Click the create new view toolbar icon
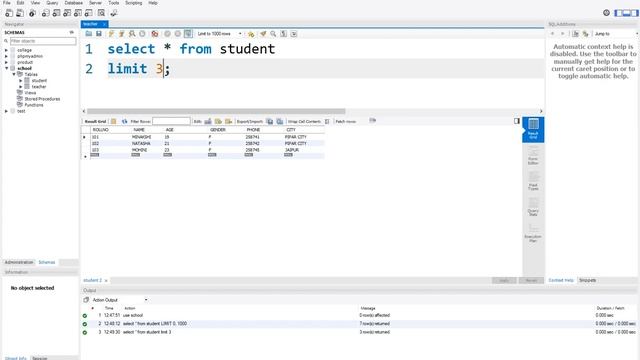The image size is (640, 360). point(67,13)
